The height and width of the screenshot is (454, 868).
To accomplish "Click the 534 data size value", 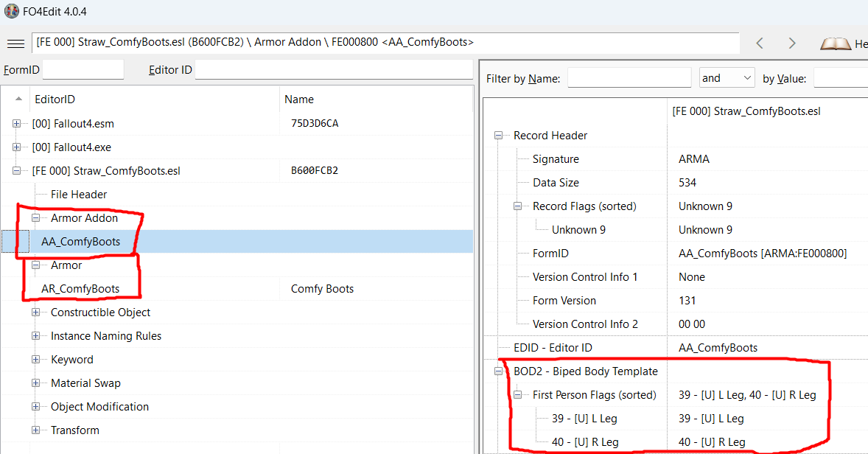I will [x=687, y=183].
